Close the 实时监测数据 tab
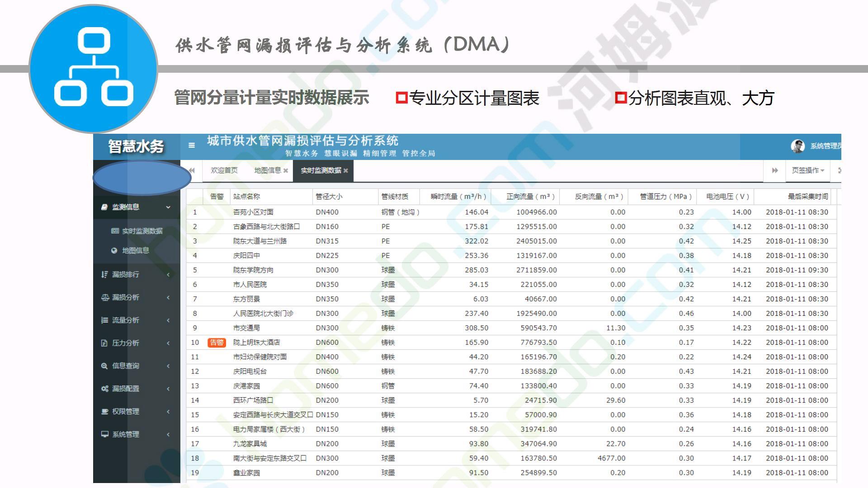 coord(346,170)
